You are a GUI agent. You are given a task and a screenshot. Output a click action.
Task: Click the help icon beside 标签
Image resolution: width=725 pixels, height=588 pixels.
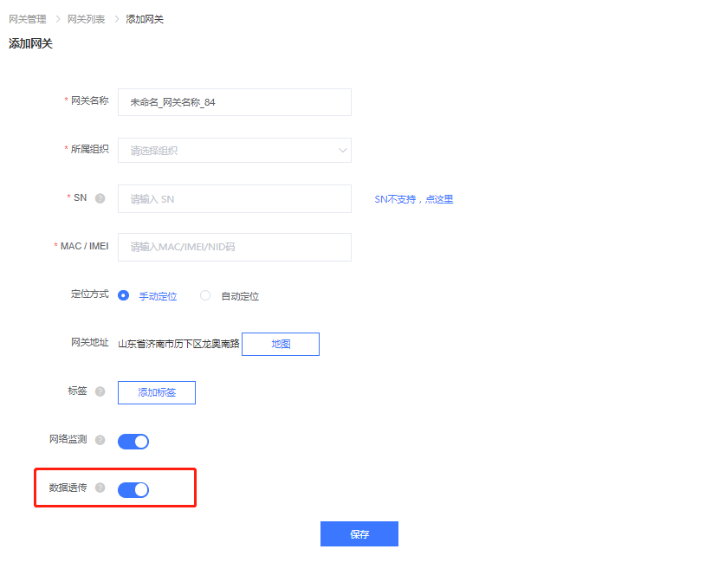(100, 391)
